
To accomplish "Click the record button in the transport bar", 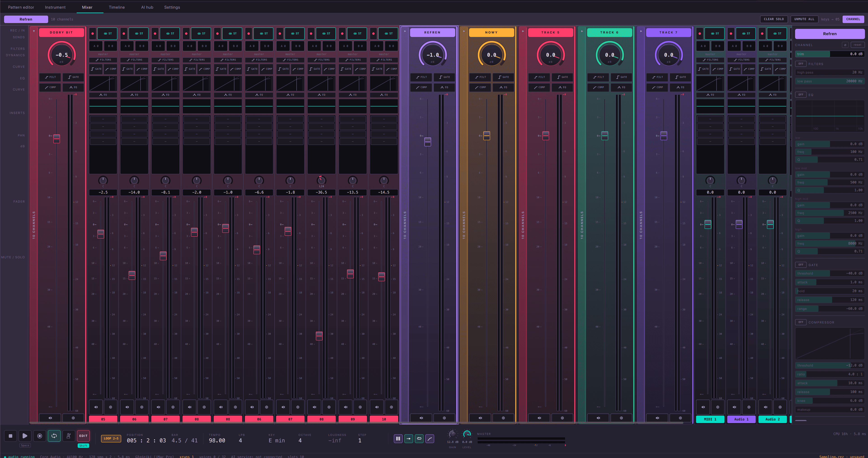I will coord(39,436).
